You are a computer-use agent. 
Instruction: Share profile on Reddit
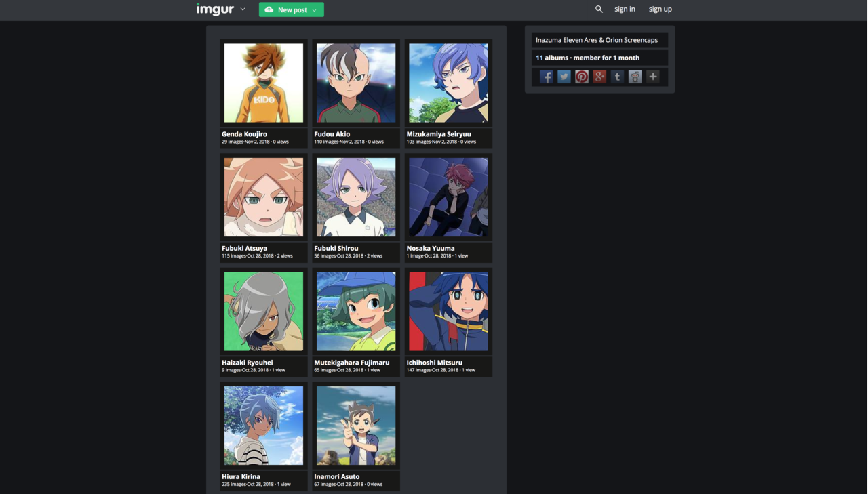point(635,77)
